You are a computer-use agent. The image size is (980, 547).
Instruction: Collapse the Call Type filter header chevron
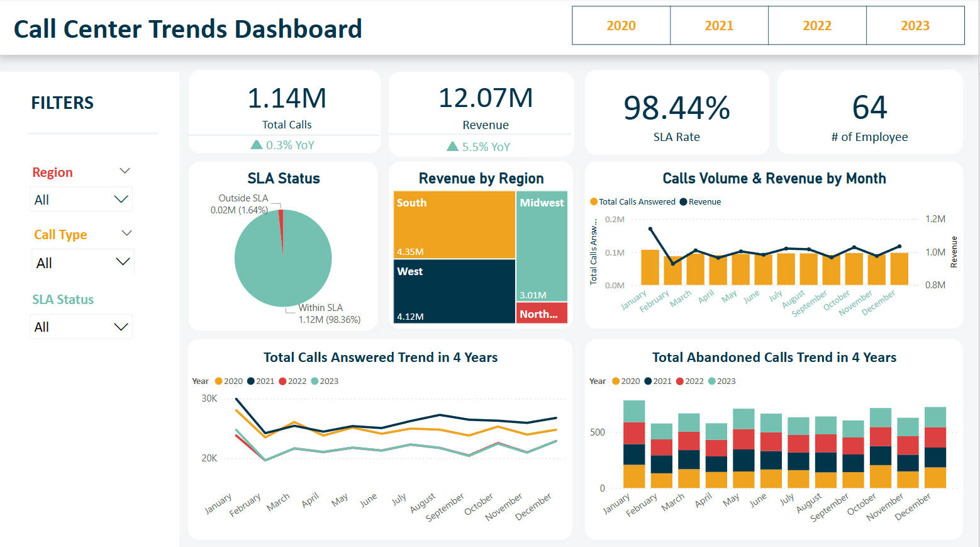coord(126,234)
